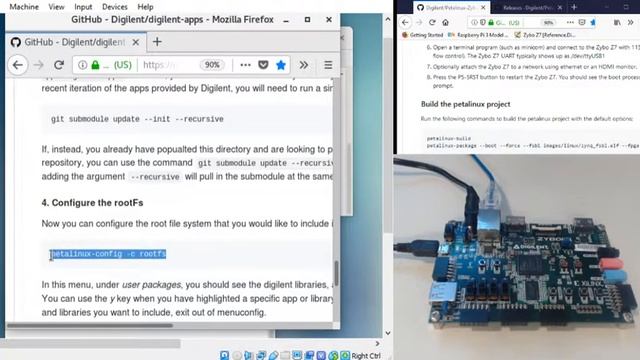Go back in the left Firefox window
Viewport: 640px width, 360px height.
point(18,65)
